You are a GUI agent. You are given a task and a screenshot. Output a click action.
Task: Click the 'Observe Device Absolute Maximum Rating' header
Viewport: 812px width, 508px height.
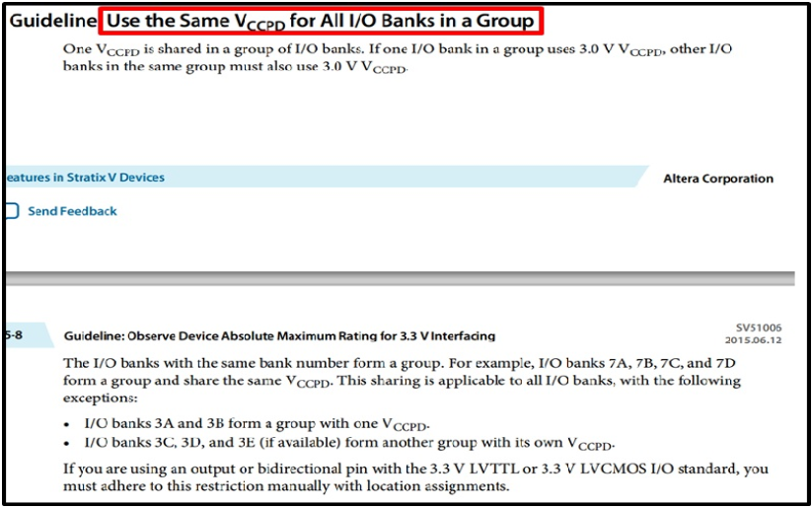click(x=279, y=336)
